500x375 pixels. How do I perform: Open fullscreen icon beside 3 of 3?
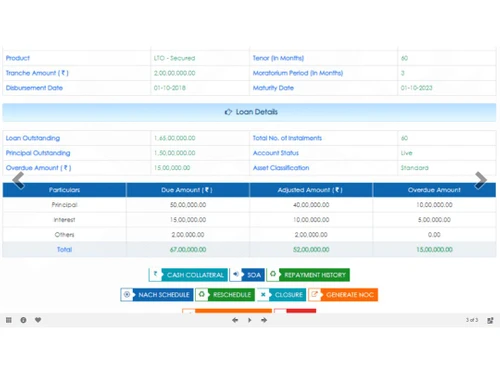tap(490, 320)
